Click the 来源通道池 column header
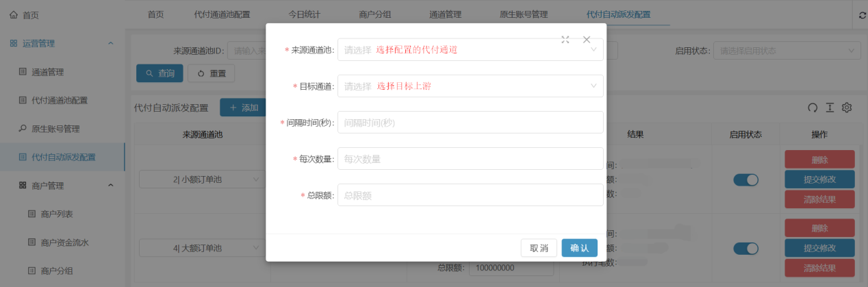Viewport: 868px width, 287px height. (202, 135)
